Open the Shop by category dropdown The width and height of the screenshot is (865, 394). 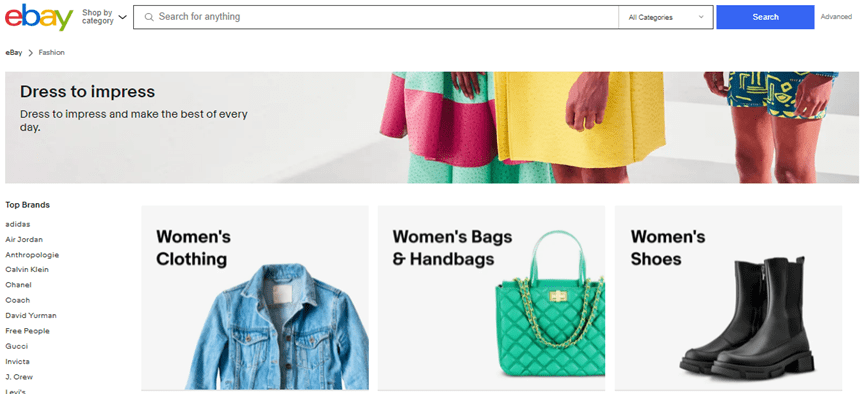coord(104,17)
